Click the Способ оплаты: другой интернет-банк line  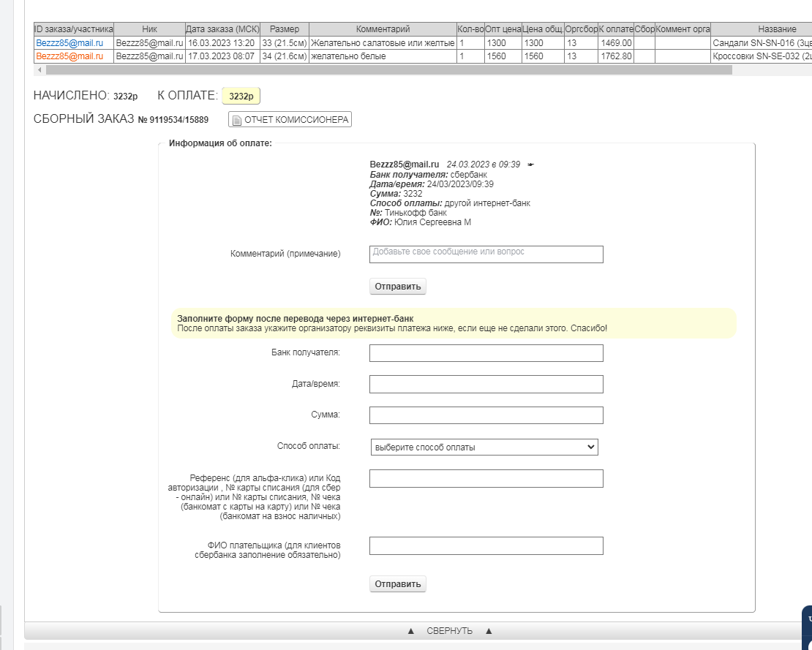[450, 203]
